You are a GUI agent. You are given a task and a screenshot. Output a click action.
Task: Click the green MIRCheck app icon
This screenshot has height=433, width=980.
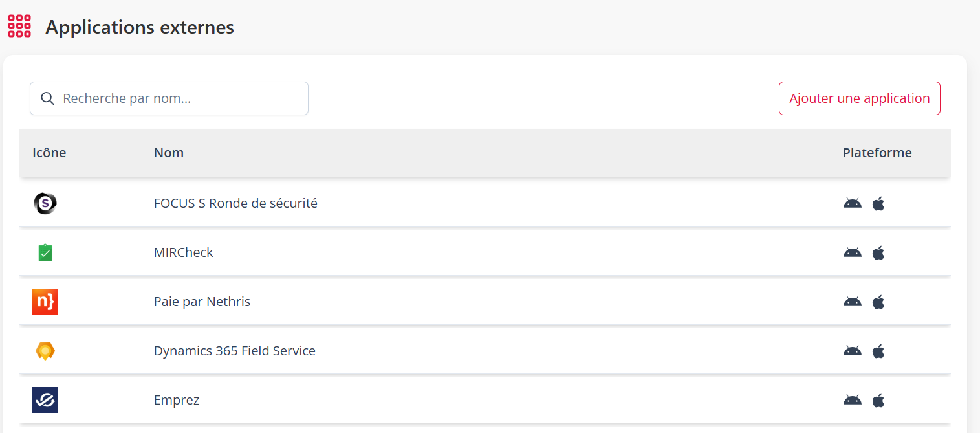click(45, 252)
